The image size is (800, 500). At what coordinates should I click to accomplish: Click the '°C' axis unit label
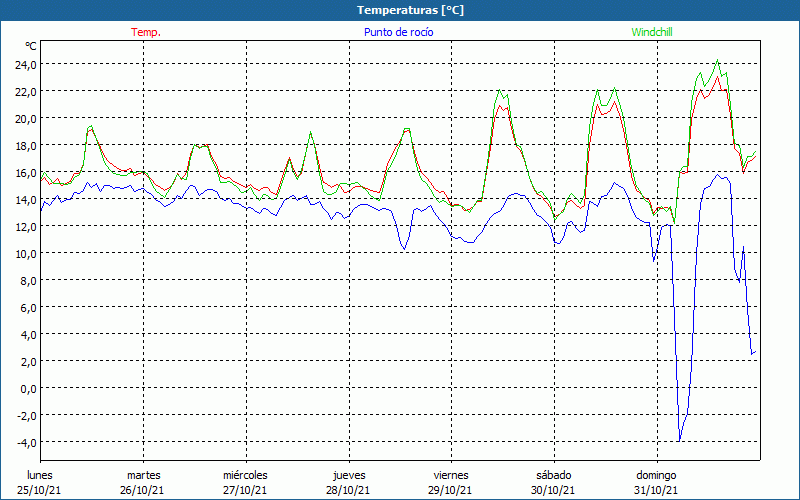point(31,46)
